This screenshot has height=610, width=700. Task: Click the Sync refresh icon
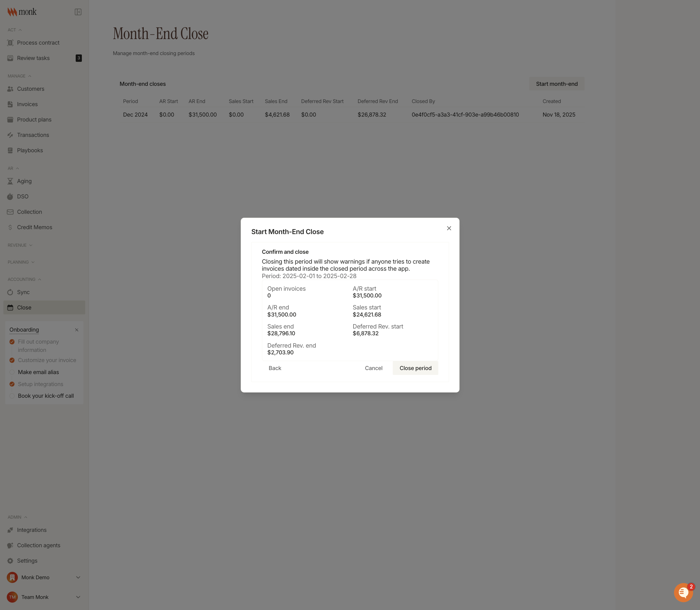point(10,292)
